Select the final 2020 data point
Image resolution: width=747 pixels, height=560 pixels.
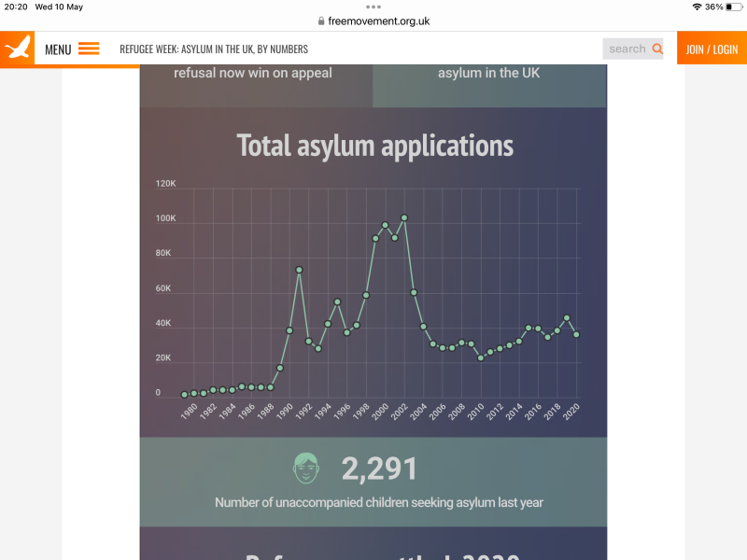(576, 334)
